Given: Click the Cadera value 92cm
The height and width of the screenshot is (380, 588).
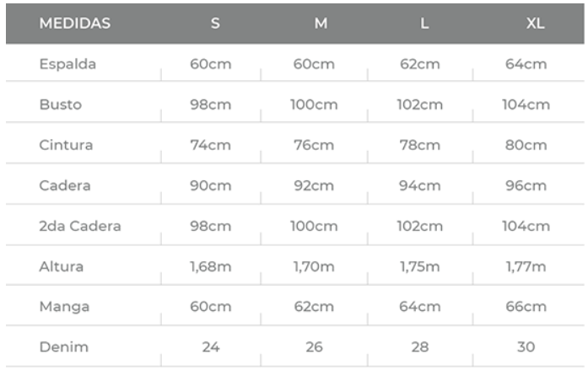Looking at the screenshot, I should click(x=314, y=185).
